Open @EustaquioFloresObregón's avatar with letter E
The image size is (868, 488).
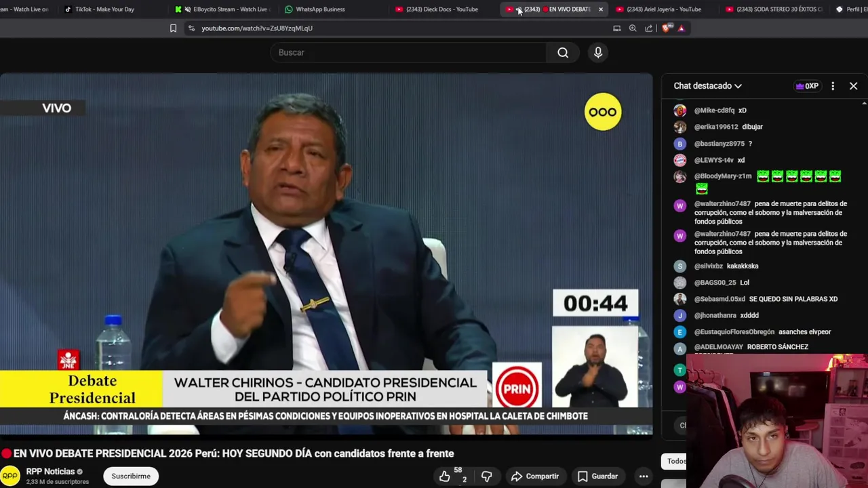point(679,332)
